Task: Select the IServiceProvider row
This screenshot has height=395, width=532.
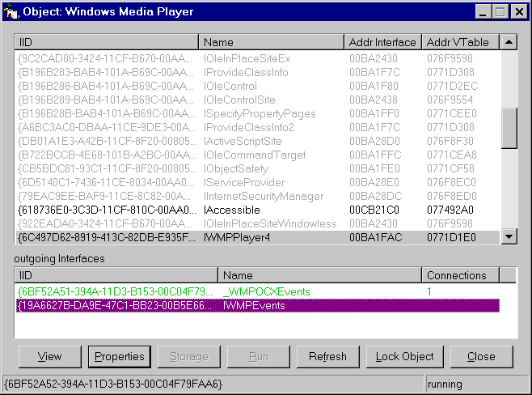Action: [x=258, y=182]
